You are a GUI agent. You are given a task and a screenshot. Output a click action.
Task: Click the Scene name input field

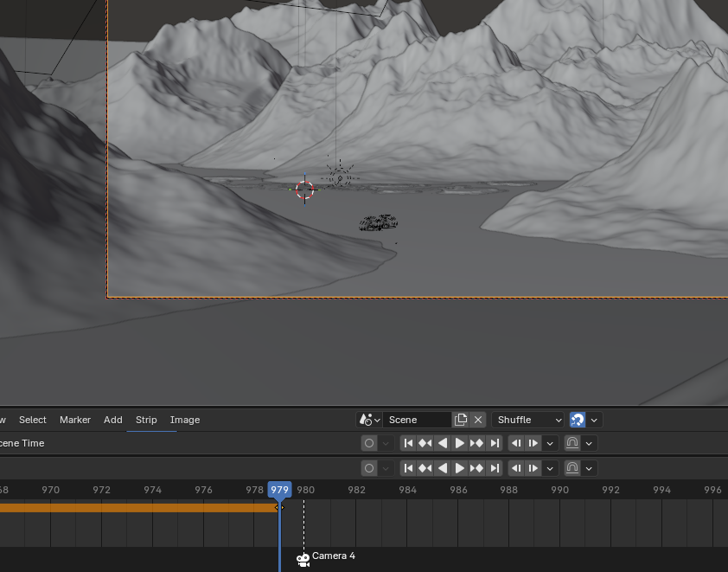pyautogui.click(x=417, y=420)
